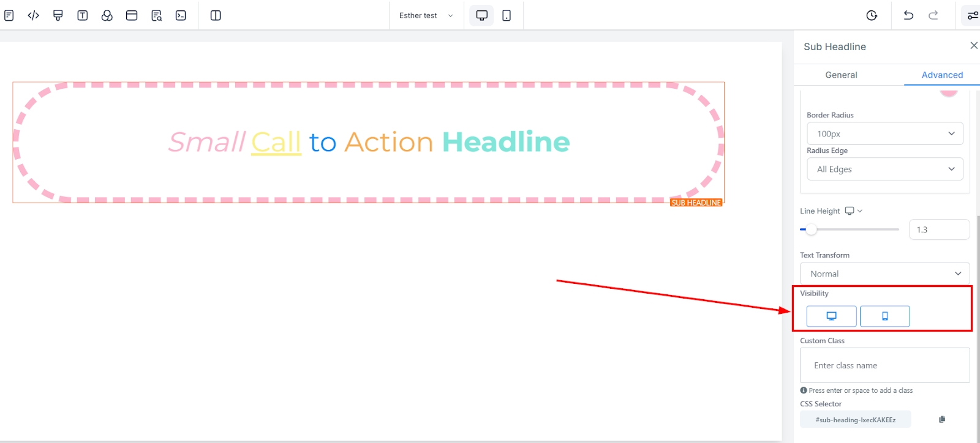Click the version history clock icon
This screenshot has width=980, height=443.
tap(872, 15)
